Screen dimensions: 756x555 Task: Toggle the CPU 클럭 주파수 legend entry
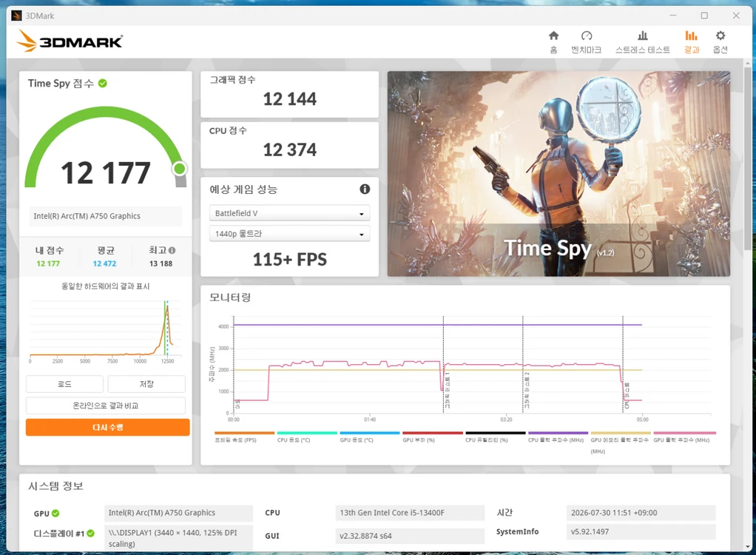[558, 437]
